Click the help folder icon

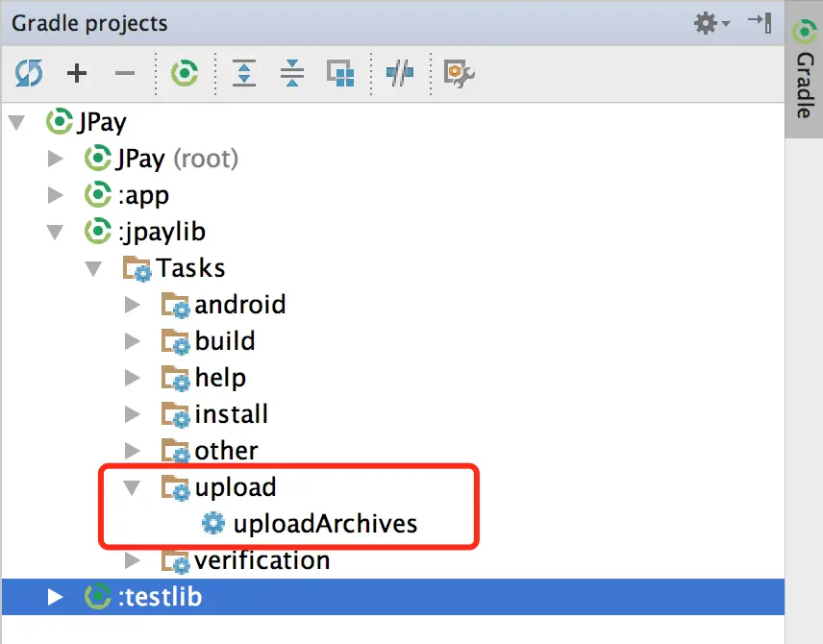[x=175, y=378]
